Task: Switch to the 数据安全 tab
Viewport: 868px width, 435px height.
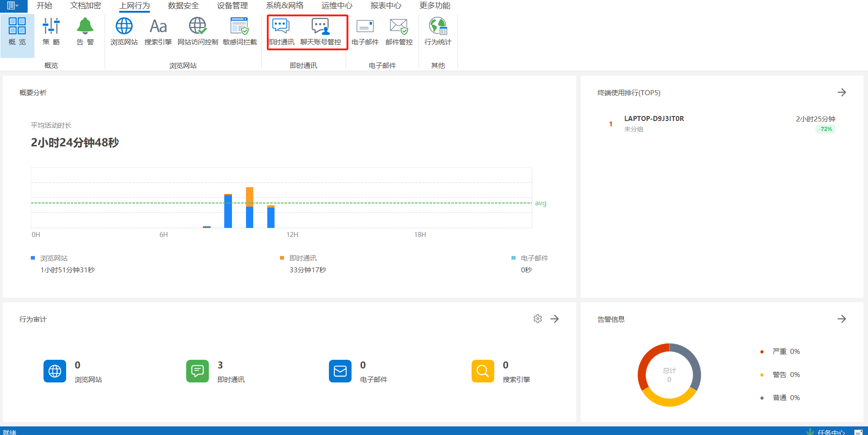Action: pyautogui.click(x=183, y=5)
